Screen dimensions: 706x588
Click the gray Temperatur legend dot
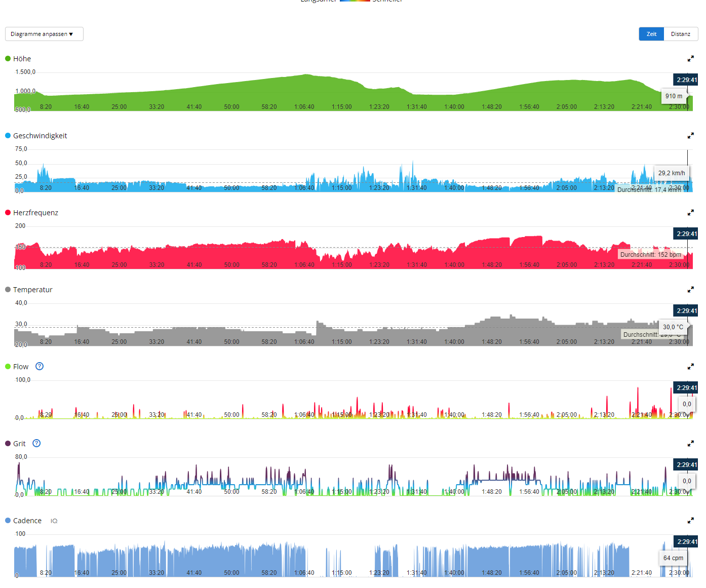pos(8,290)
